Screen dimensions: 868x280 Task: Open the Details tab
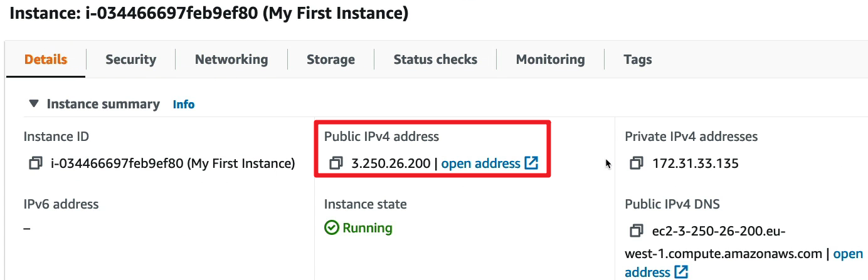46,60
